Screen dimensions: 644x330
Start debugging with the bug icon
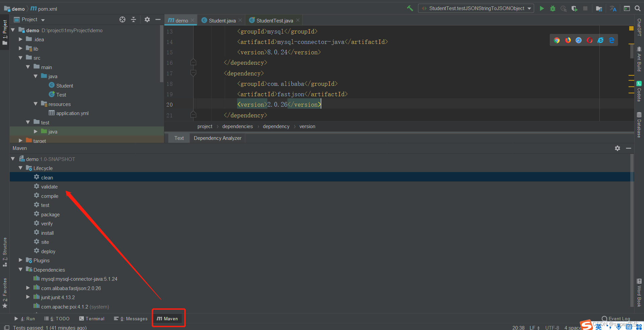[553, 8]
